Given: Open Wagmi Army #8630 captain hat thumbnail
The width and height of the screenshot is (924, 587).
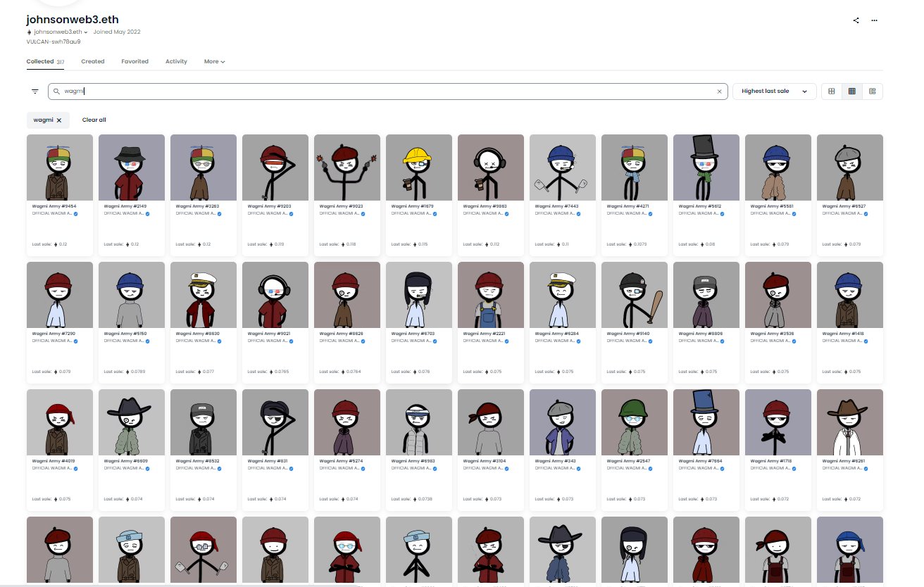Looking at the screenshot, I should point(204,295).
